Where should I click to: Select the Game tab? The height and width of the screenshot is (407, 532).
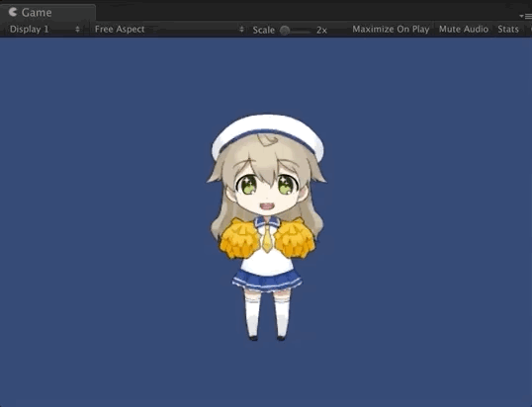click(47, 13)
